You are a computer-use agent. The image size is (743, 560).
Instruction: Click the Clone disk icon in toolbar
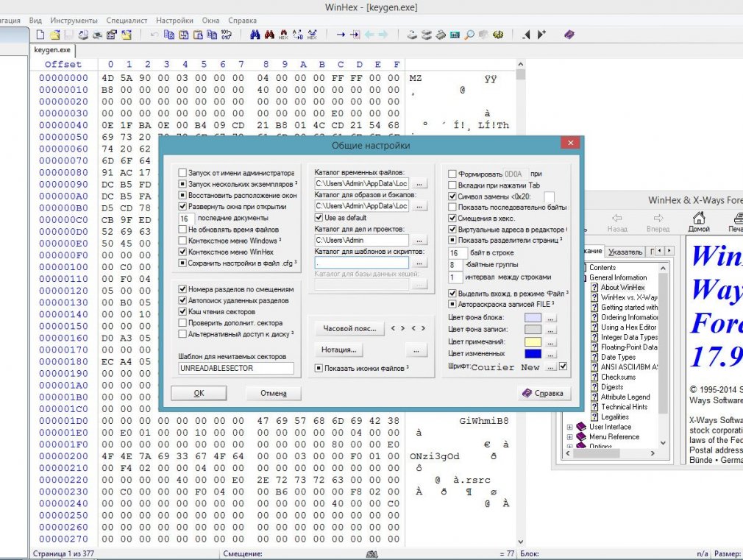(x=427, y=35)
